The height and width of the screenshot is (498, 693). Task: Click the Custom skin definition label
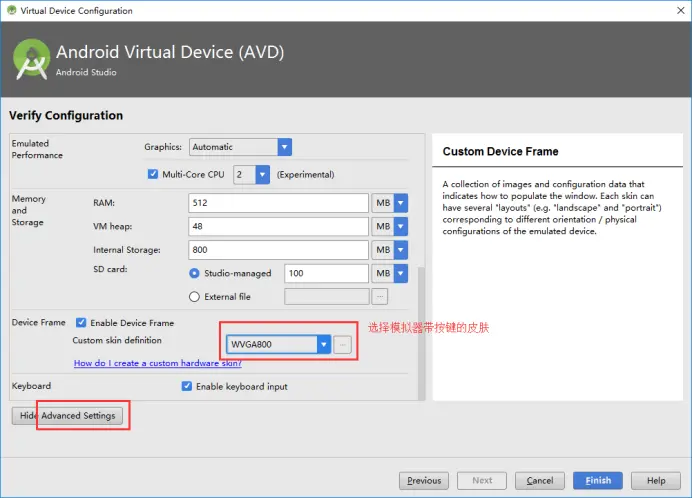click(x=117, y=340)
